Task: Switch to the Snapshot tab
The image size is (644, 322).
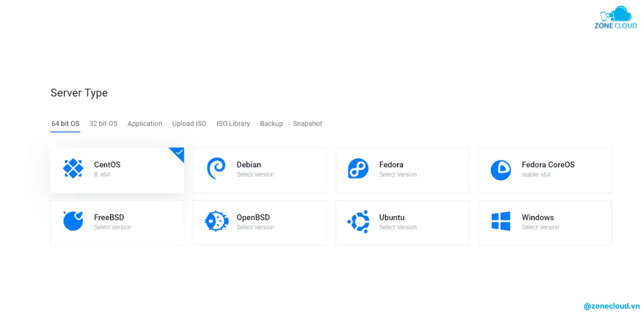Action: [308, 123]
